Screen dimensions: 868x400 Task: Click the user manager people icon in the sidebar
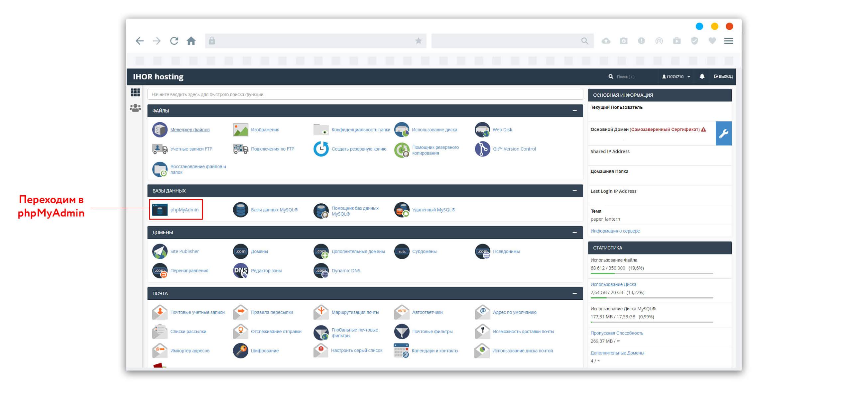pos(135,108)
